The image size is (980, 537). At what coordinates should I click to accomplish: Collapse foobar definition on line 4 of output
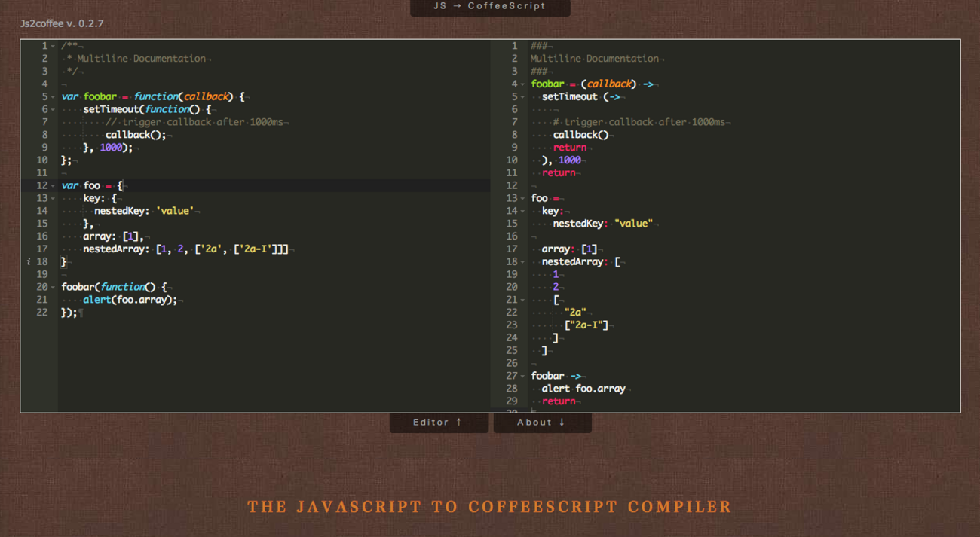pyautogui.click(x=523, y=84)
